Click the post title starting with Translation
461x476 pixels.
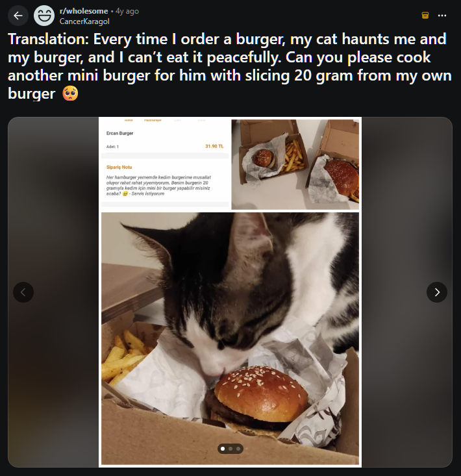pos(230,66)
